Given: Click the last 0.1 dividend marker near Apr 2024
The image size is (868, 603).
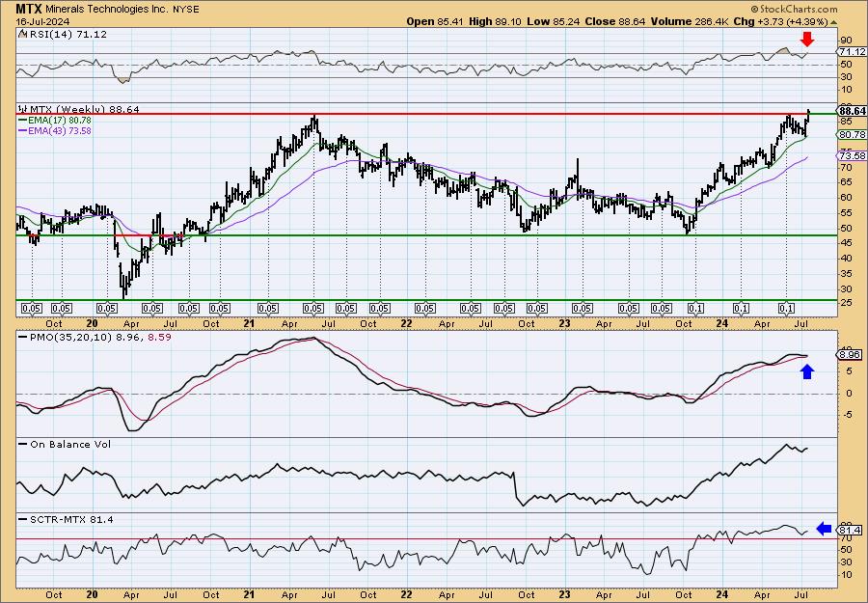Looking at the screenshot, I should tap(786, 309).
